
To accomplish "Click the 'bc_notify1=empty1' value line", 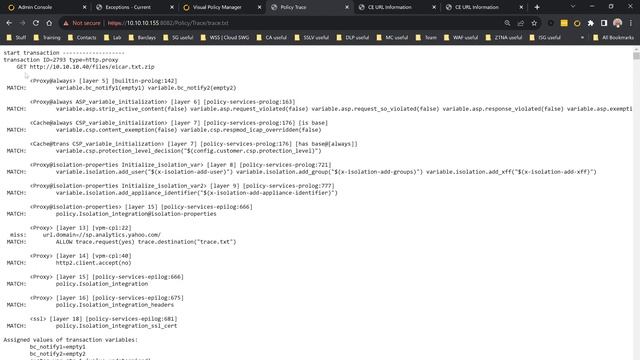I will pos(58,347).
